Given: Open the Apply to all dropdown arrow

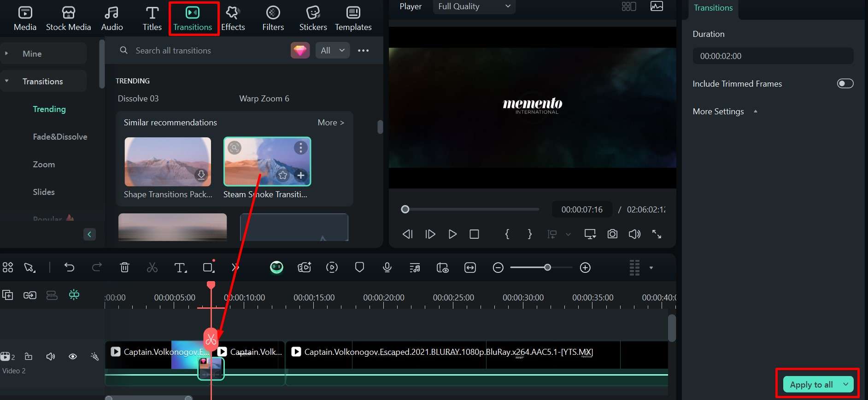Looking at the screenshot, I should tap(846, 384).
